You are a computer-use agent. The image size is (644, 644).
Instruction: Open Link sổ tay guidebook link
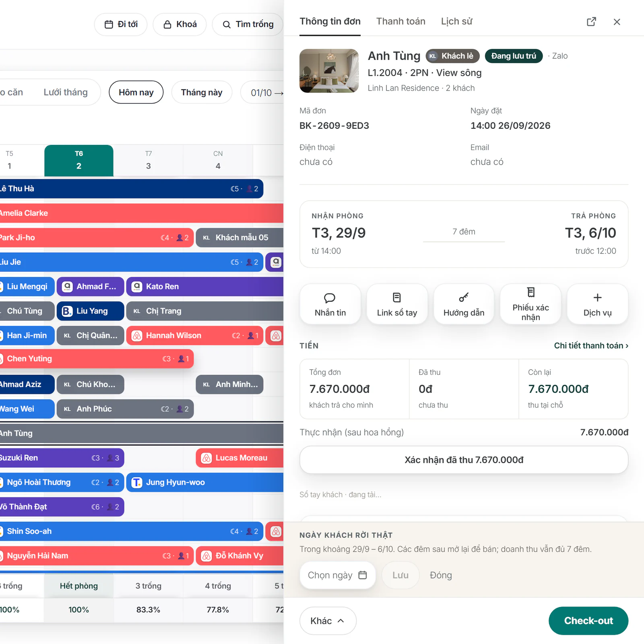(x=397, y=304)
